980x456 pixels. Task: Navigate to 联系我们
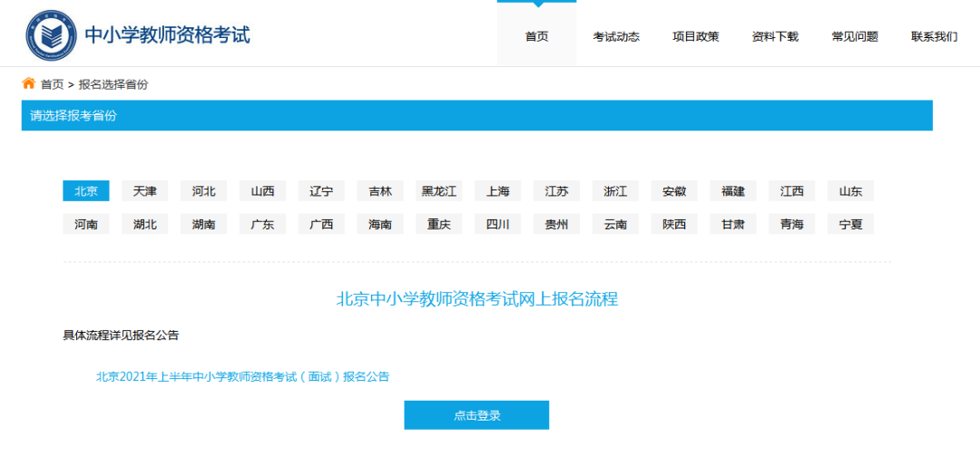[x=934, y=36]
